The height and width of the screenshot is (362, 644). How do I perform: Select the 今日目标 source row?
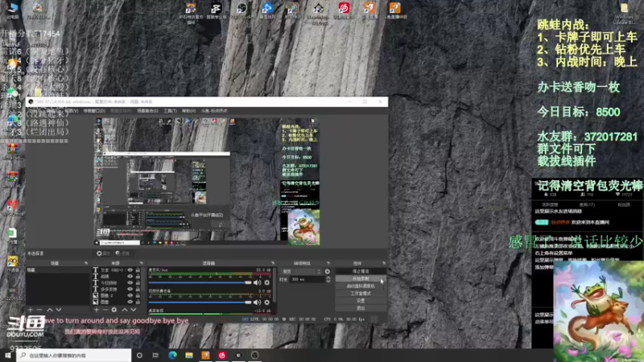pyautogui.click(x=117, y=283)
